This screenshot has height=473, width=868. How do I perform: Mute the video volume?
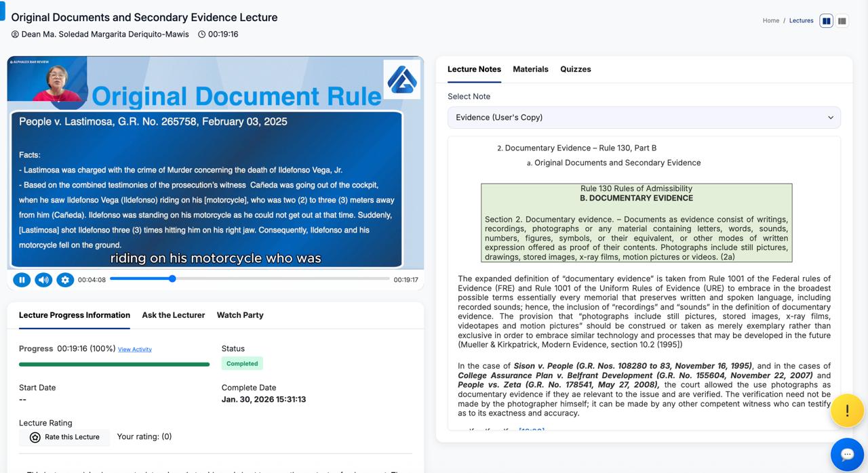click(43, 279)
